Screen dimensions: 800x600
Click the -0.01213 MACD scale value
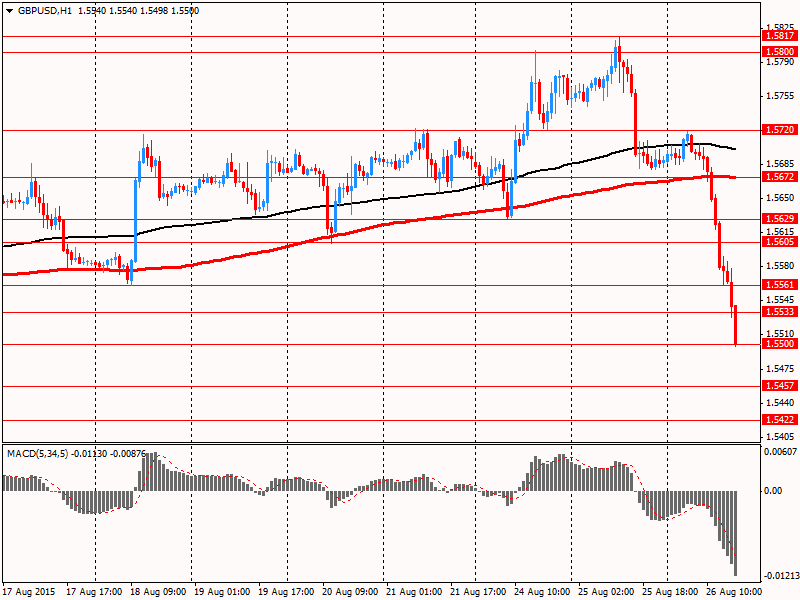[782, 577]
